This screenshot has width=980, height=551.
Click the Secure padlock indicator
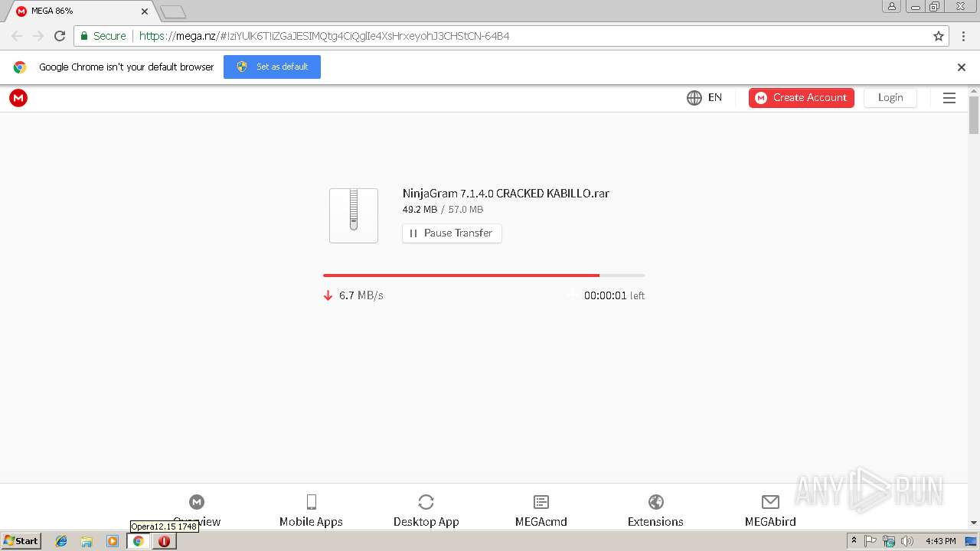[103, 36]
